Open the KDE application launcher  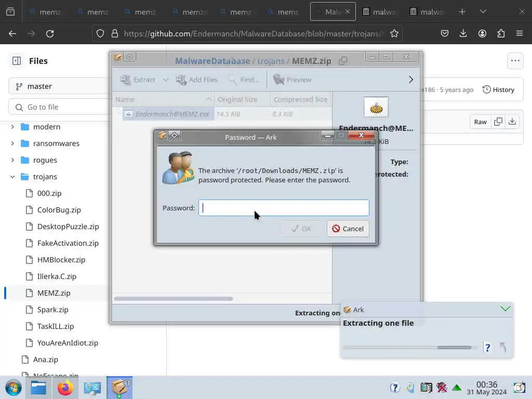coord(14,388)
